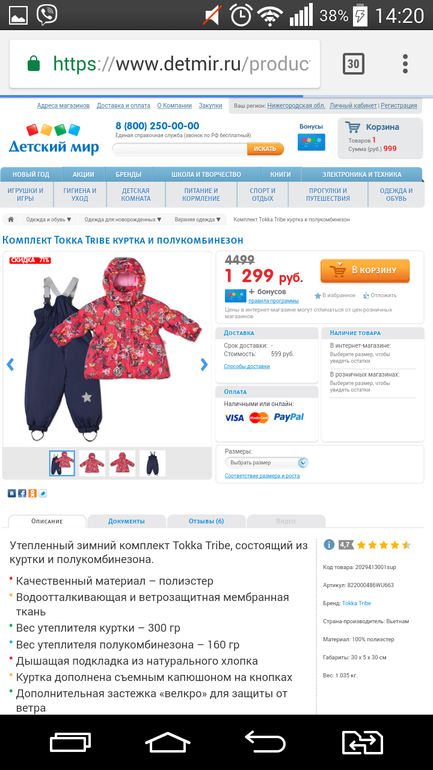Open Chrome three-dot overflow menu
The width and height of the screenshot is (433, 770).
coord(405,64)
